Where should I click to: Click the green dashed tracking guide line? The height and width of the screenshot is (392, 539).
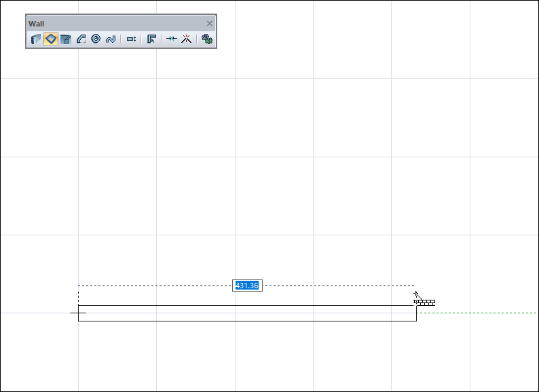click(x=477, y=313)
